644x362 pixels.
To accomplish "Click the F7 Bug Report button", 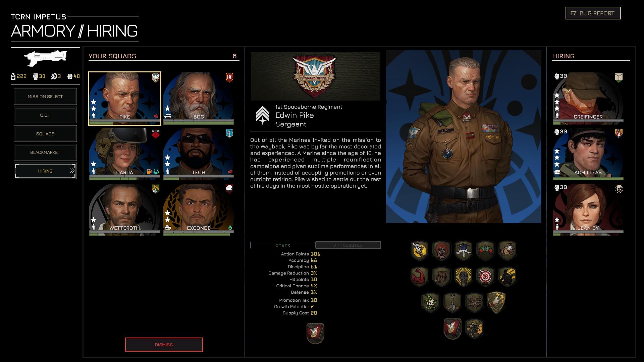I will click(x=593, y=13).
